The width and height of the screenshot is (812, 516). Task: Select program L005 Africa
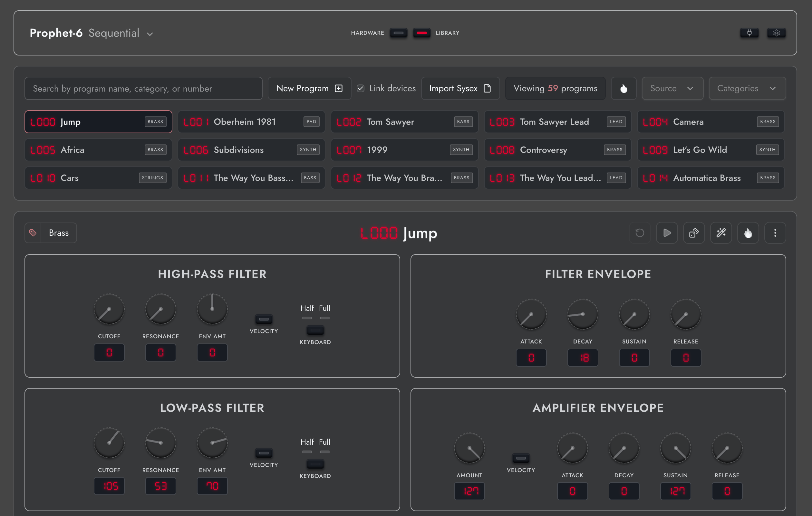pos(98,150)
